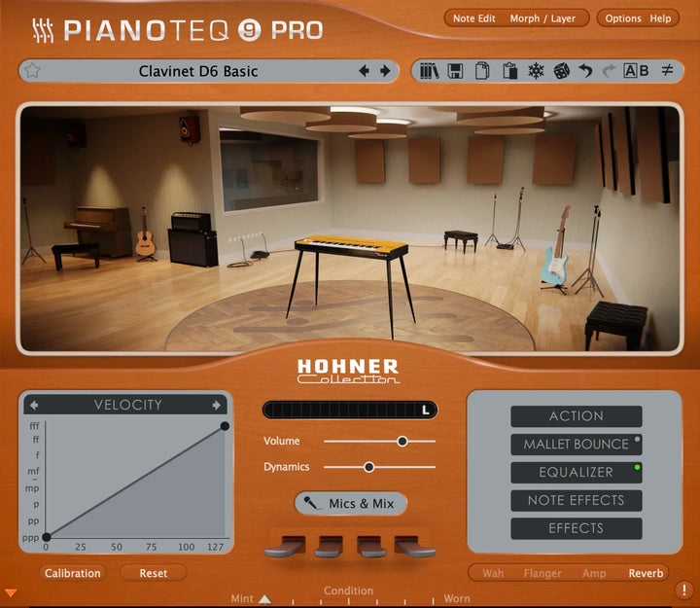Switch A/B preset comparison
700x608 pixels.
click(x=636, y=71)
